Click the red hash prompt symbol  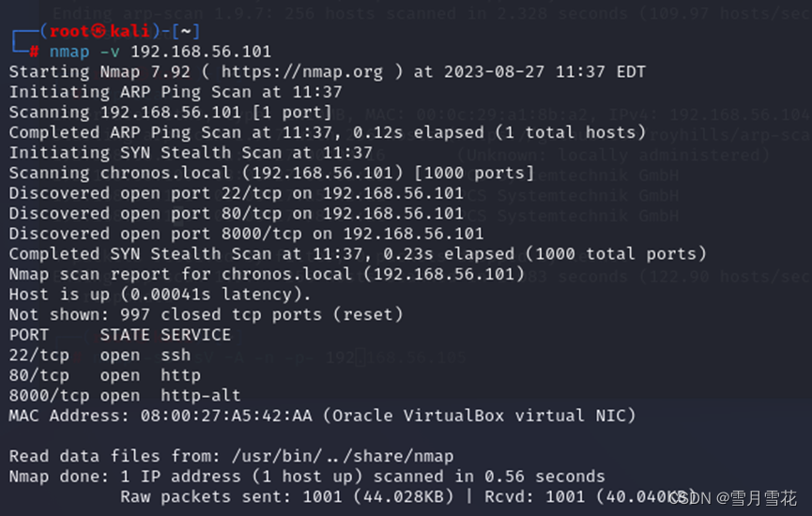click(x=34, y=52)
